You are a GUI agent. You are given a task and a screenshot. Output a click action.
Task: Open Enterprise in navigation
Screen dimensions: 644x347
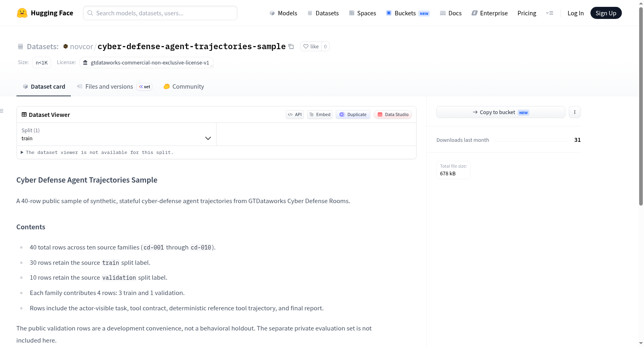(x=489, y=13)
